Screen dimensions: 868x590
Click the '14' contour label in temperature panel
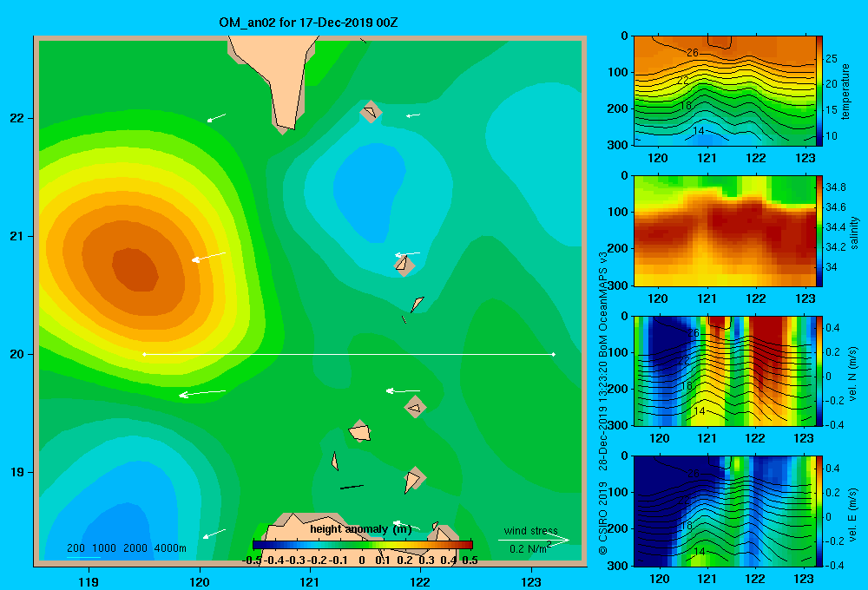pos(699,131)
